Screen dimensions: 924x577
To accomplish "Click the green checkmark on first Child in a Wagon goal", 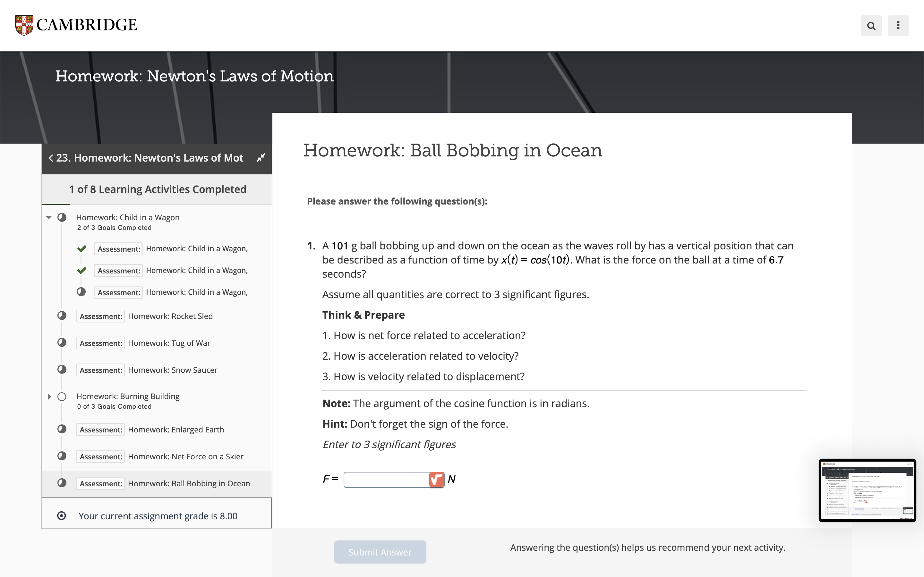I will pos(81,248).
